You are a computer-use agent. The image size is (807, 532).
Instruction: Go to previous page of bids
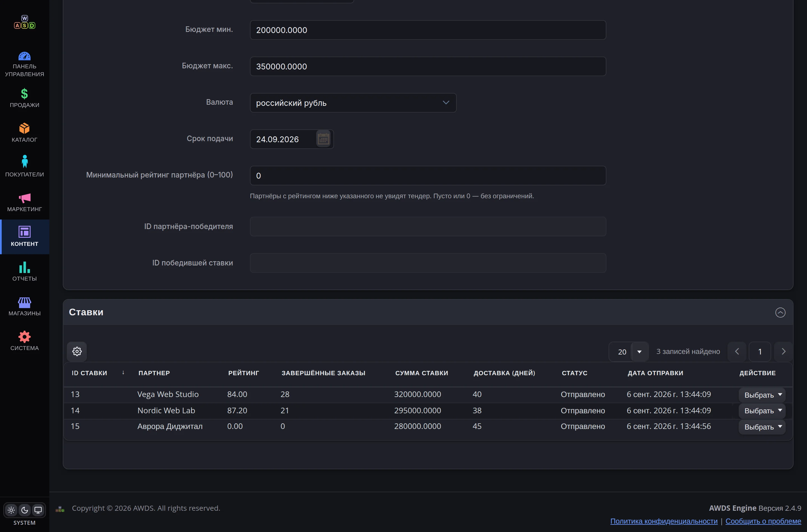pos(737,351)
